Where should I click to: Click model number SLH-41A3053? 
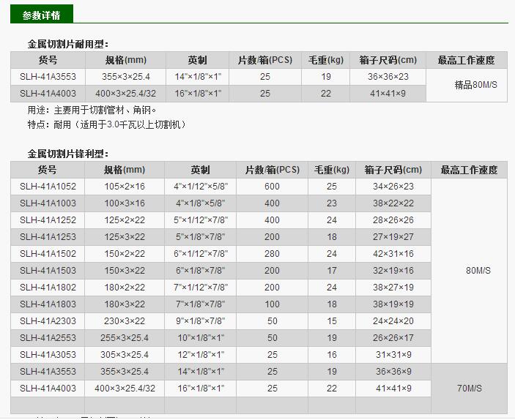click(x=48, y=355)
